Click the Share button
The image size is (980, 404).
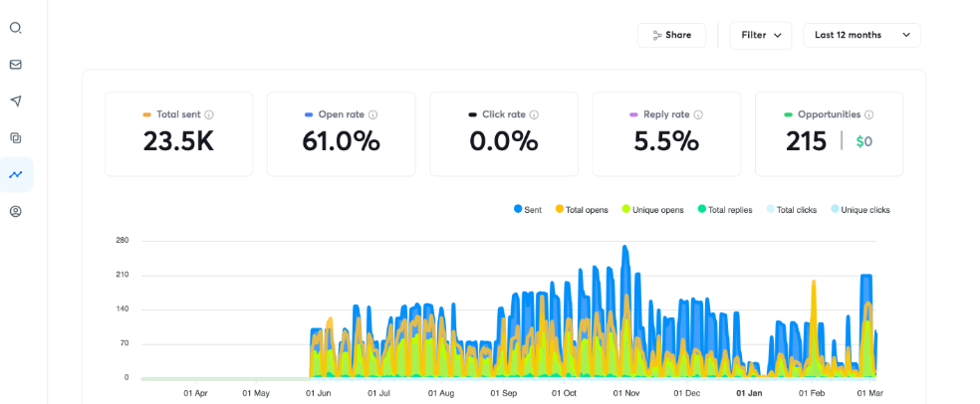click(x=671, y=35)
